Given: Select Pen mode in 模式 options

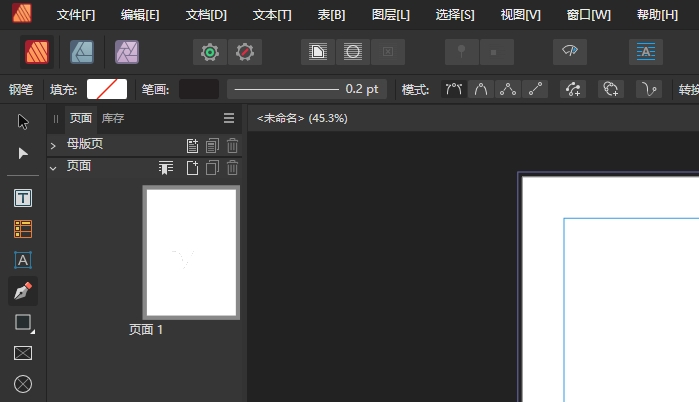Looking at the screenshot, I should pos(454,90).
